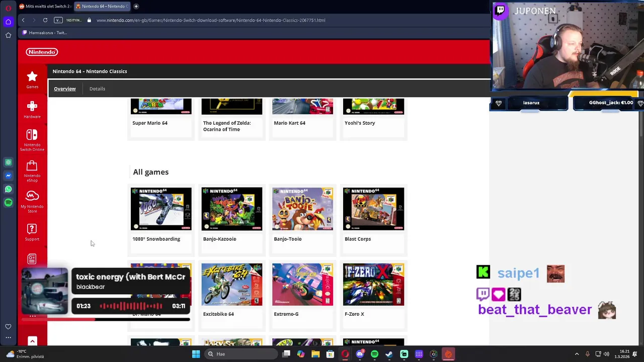The height and width of the screenshot is (362, 644).
Task: Open ChatGPT icon in Opera sidebar
Action: click(x=8, y=162)
